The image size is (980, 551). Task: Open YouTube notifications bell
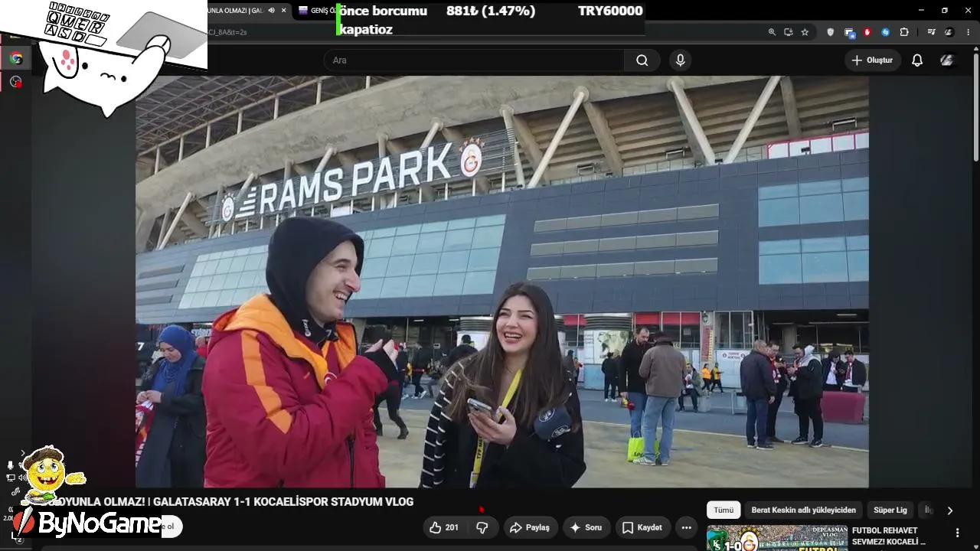(x=917, y=60)
